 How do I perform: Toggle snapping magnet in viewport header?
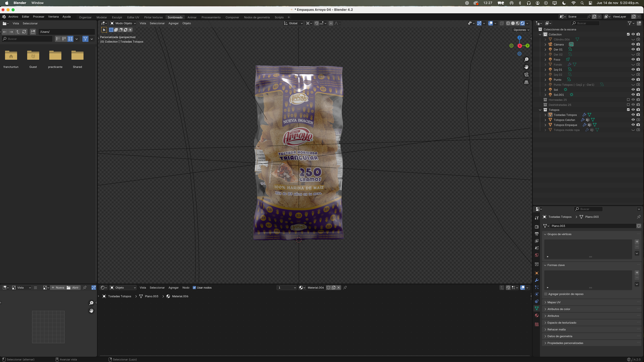[x=316, y=23]
